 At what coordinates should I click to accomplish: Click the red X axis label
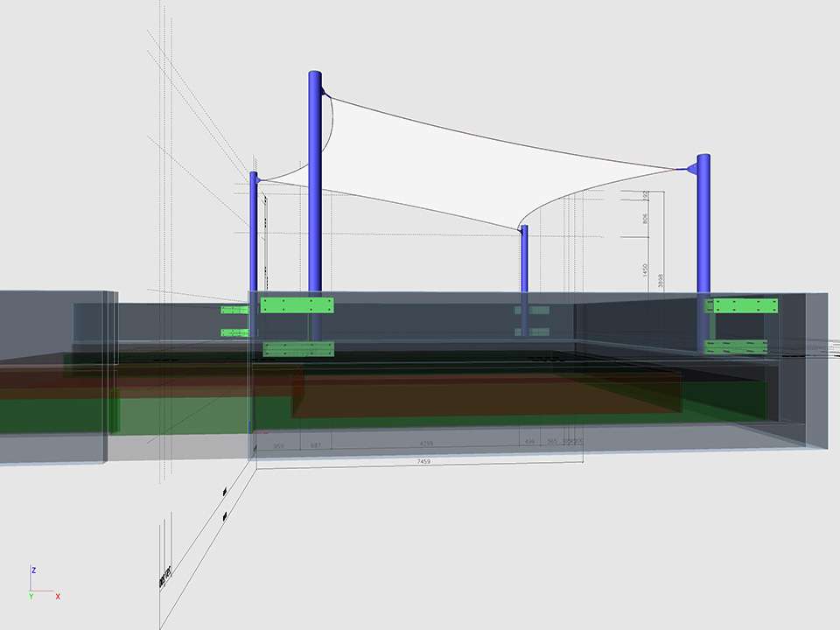tap(58, 596)
